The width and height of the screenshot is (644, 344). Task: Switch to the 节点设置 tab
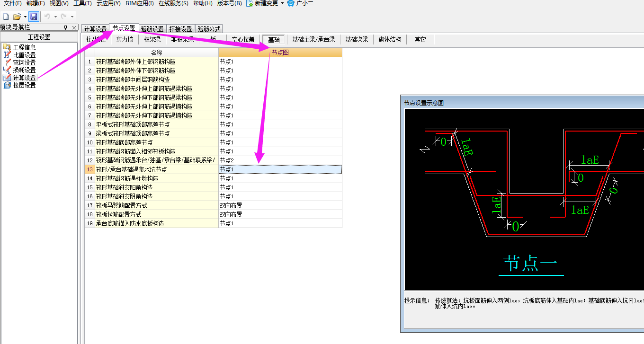point(124,28)
